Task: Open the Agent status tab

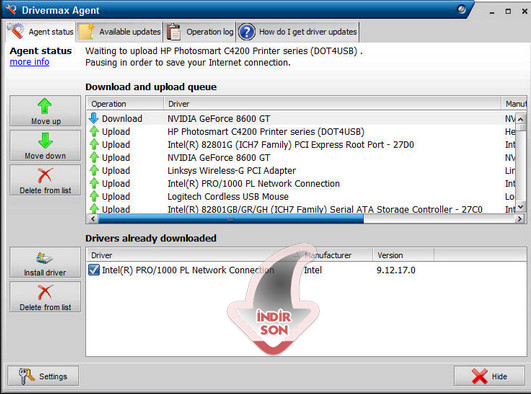Action: click(x=41, y=32)
